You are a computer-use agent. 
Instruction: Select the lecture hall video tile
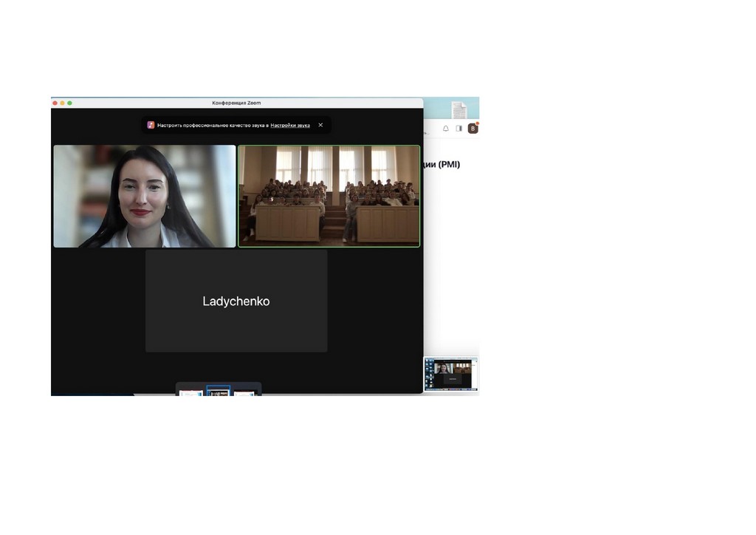tap(329, 196)
